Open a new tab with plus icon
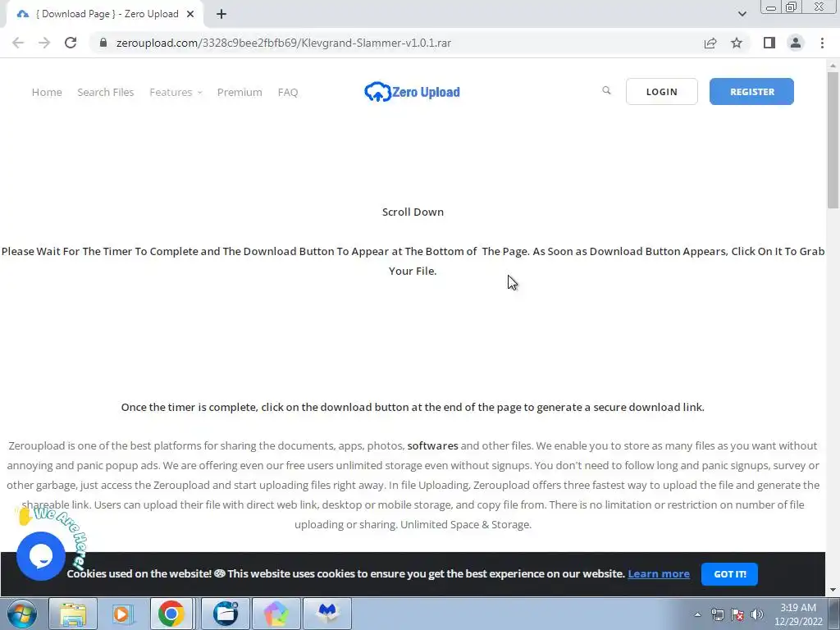This screenshot has width=840, height=630. (221, 15)
